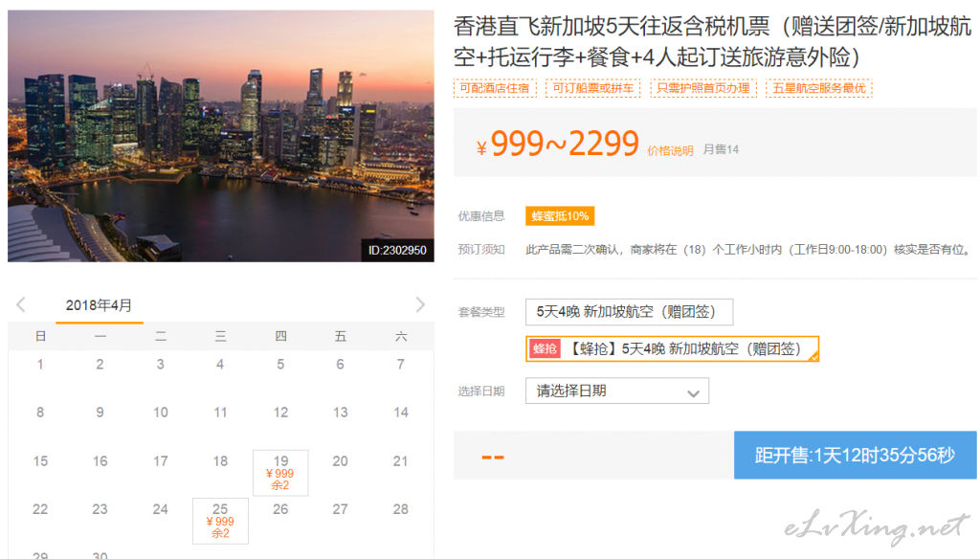Click the 蜂蜜抵10% discount badge
Image resolution: width=980 pixels, height=559 pixels.
[x=560, y=215]
